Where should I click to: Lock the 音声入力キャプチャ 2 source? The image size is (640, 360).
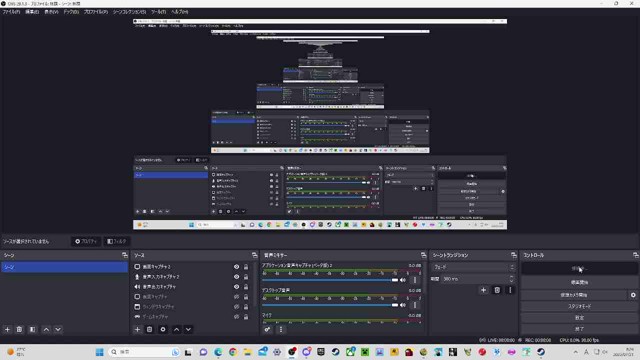click(x=246, y=277)
